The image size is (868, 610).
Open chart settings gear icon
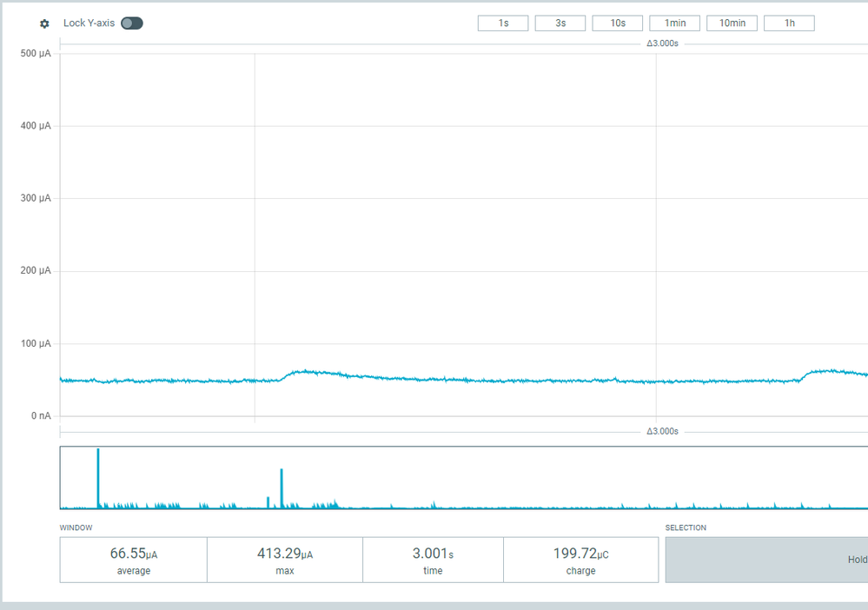pyautogui.click(x=44, y=23)
